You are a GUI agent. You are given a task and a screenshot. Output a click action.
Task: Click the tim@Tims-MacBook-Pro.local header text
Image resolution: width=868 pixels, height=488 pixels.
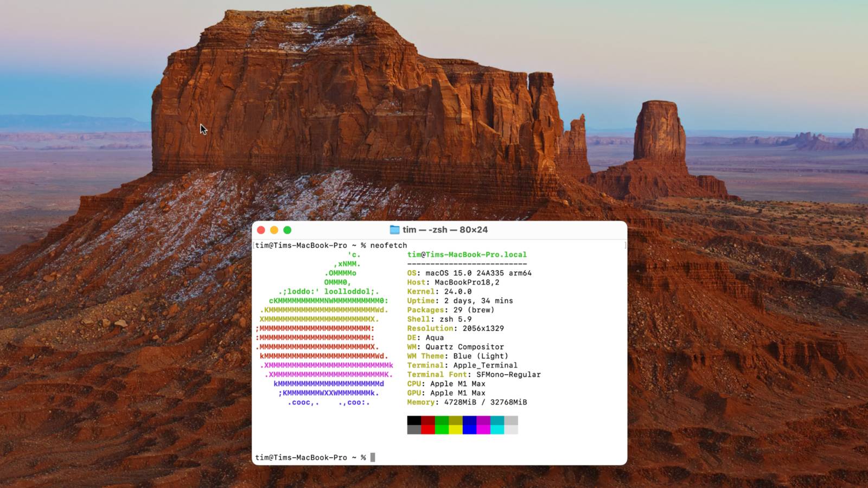pos(467,254)
